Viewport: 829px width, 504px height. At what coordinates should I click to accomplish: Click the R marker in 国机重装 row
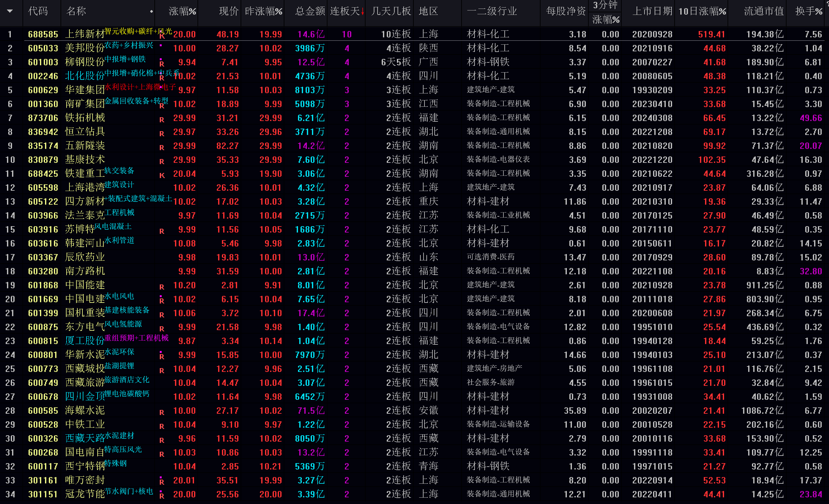coord(162,315)
